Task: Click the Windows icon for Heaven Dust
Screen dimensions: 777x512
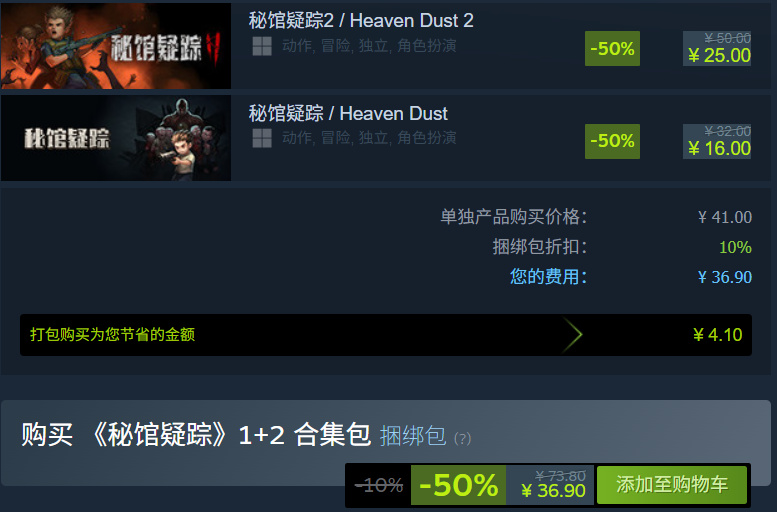Action: [262, 138]
